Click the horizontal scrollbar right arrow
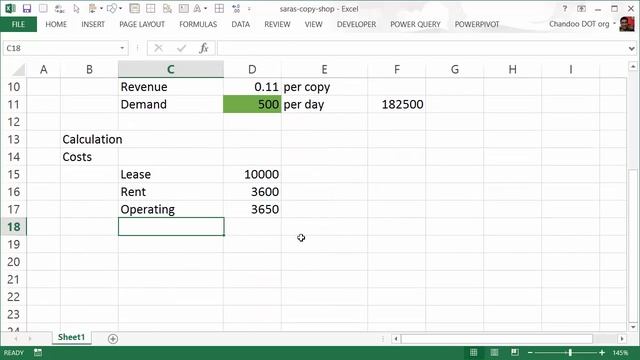This screenshot has width=640, height=360. 622,339
